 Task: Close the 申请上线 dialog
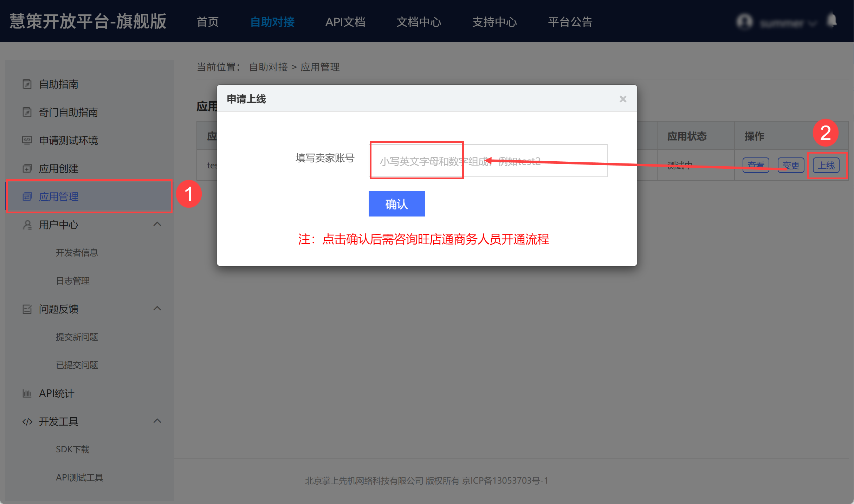click(x=623, y=99)
